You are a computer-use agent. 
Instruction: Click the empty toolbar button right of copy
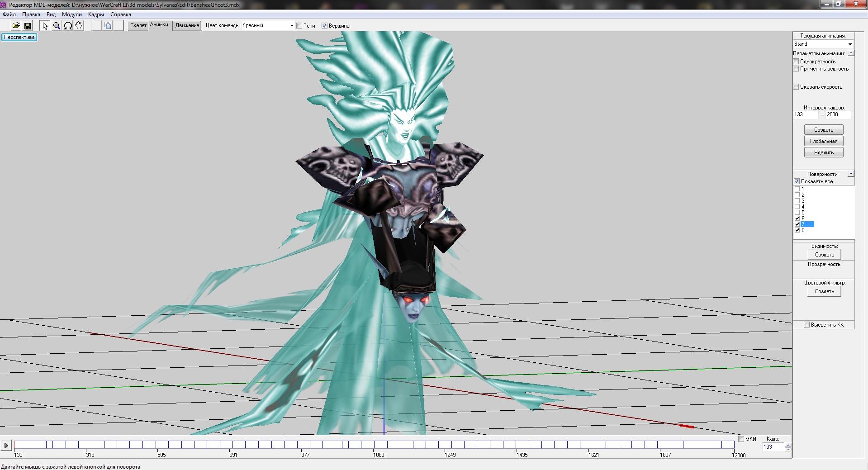pyautogui.click(x=119, y=26)
